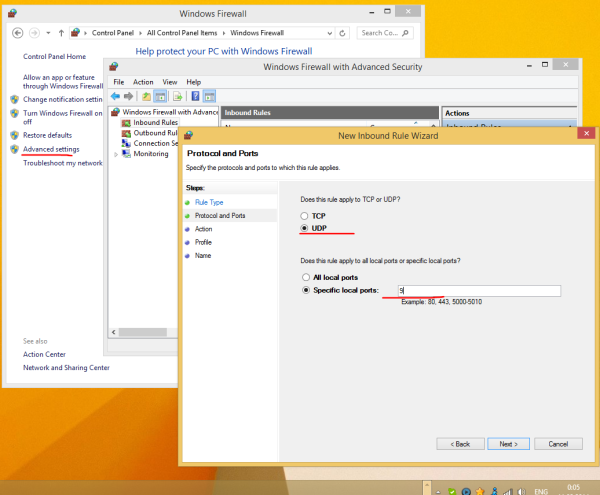Screen dimensions: 600x495
Task: Open the Advanced settings link
Action: 51,149
